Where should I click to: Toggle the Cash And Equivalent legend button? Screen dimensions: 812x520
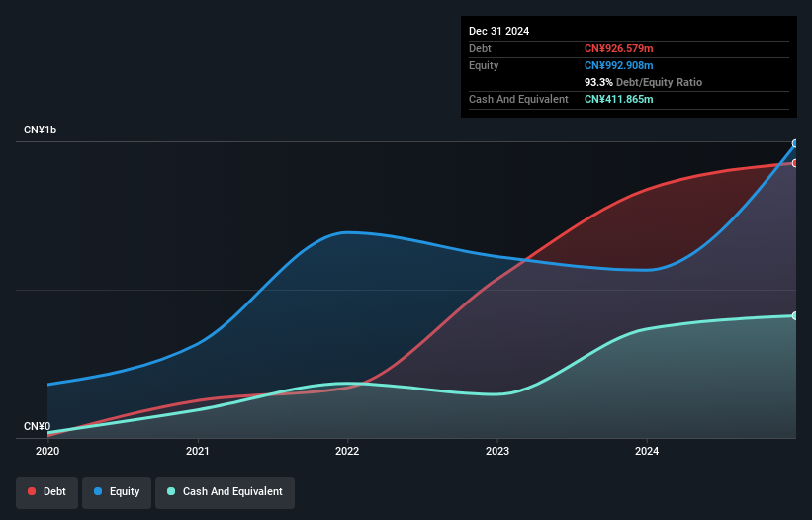pos(225,492)
